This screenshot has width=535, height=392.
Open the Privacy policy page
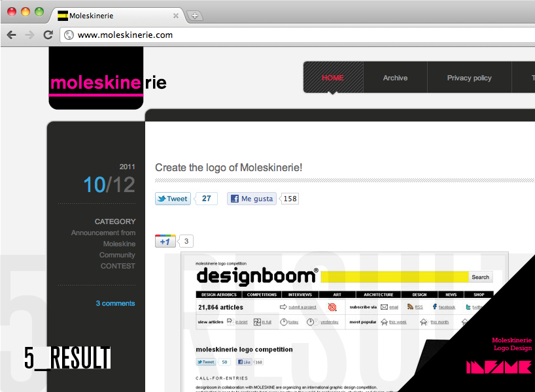click(469, 78)
